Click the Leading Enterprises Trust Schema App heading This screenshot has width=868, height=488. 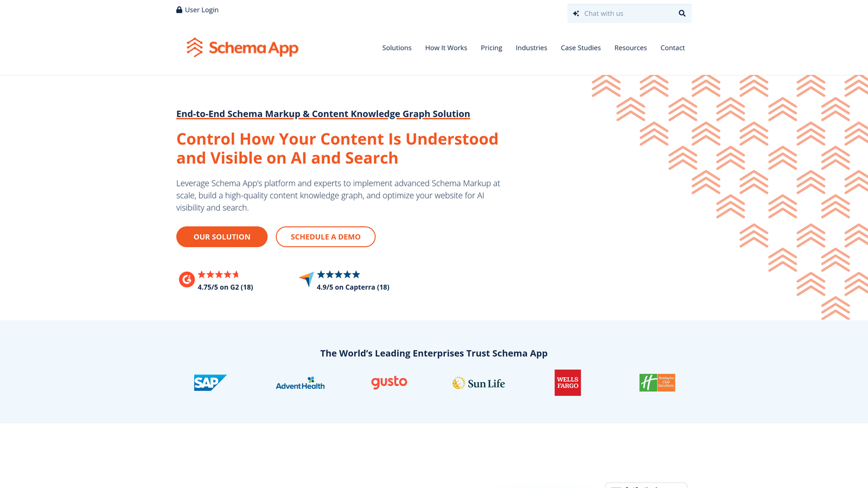434,354
